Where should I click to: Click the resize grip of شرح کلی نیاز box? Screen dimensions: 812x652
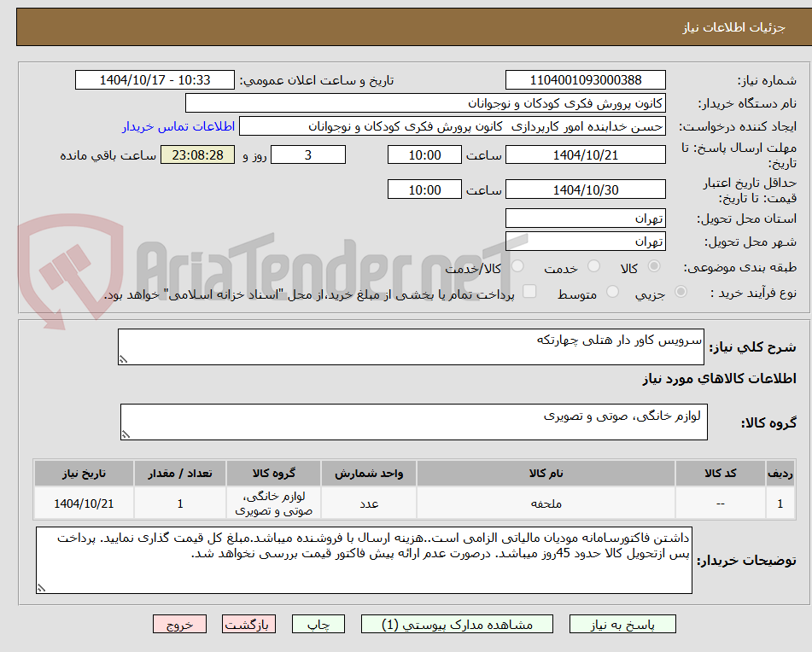pos(123,359)
